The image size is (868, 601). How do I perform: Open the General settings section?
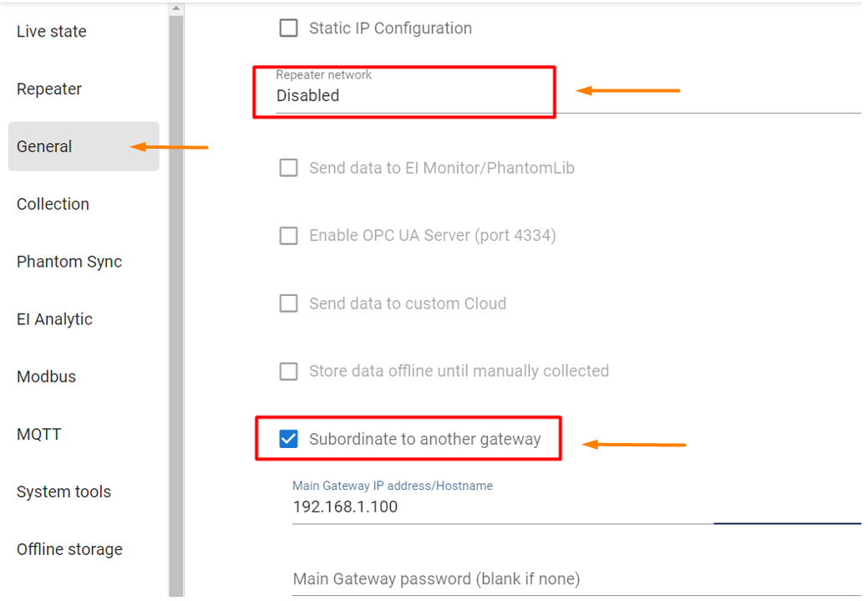pyautogui.click(x=45, y=147)
